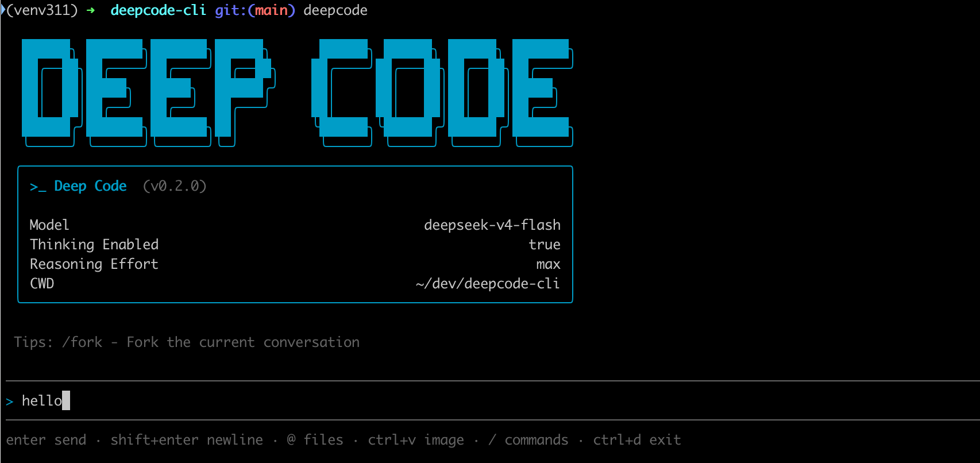
Task: Click the "shift+enter newline" hint
Action: pos(187,440)
